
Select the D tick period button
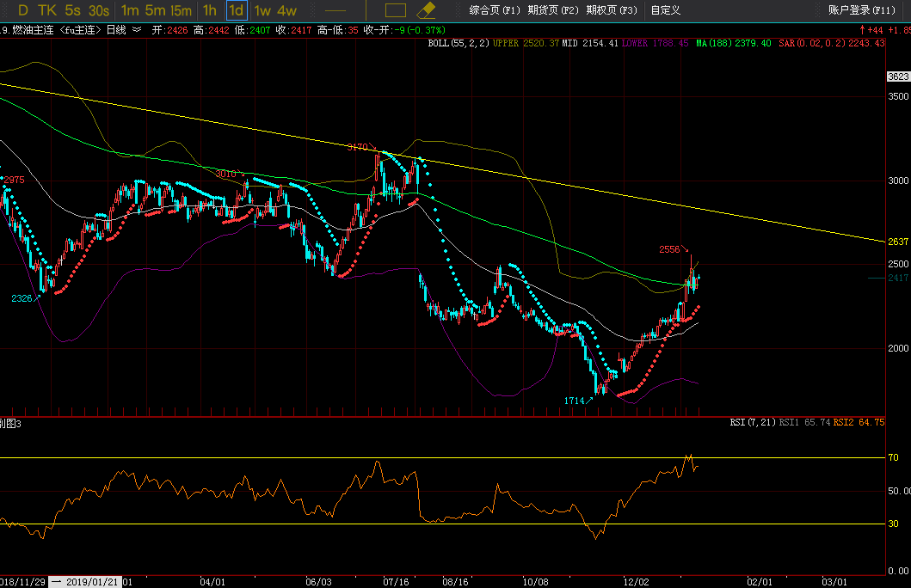click(x=23, y=10)
